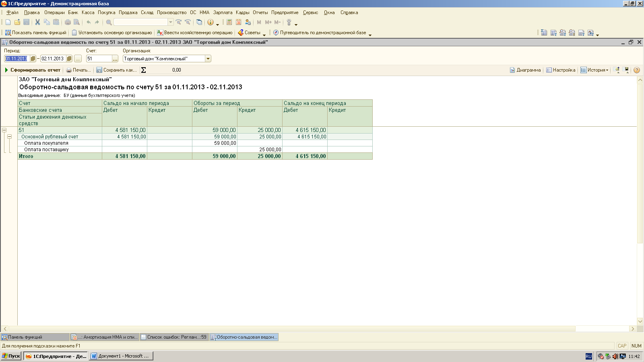Switch to Документ1 Microsoft Word taskbar item

(x=121, y=356)
